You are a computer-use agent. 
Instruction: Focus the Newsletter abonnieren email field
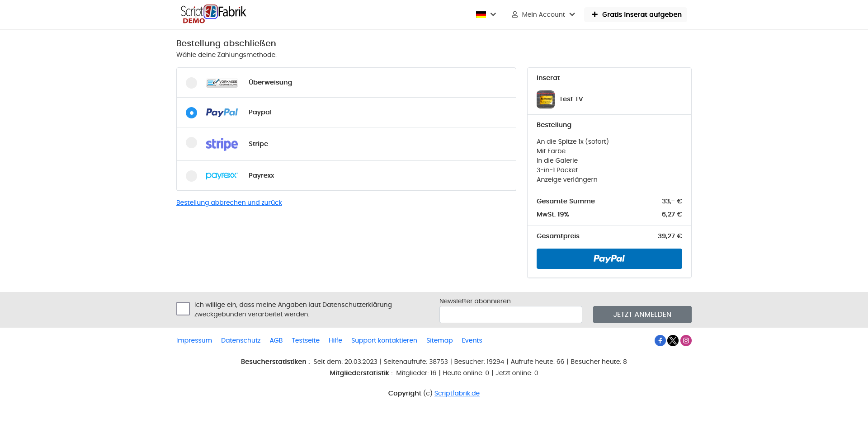click(511, 315)
